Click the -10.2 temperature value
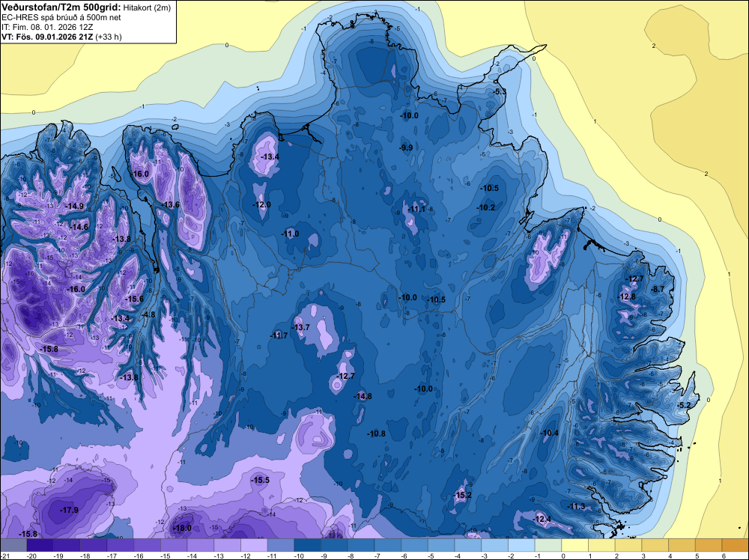 [486, 207]
